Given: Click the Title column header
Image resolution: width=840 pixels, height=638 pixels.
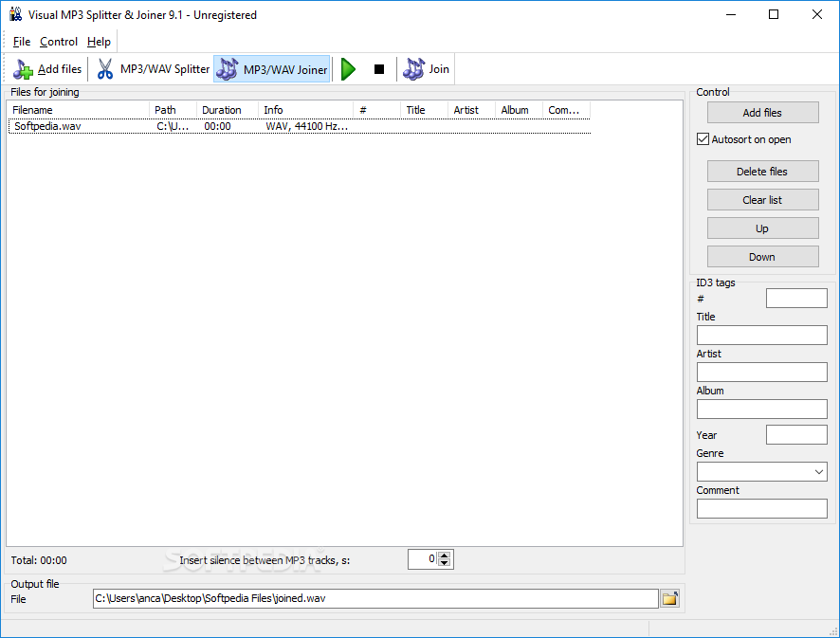Looking at the screenshot, I should [x=424, y=110].
